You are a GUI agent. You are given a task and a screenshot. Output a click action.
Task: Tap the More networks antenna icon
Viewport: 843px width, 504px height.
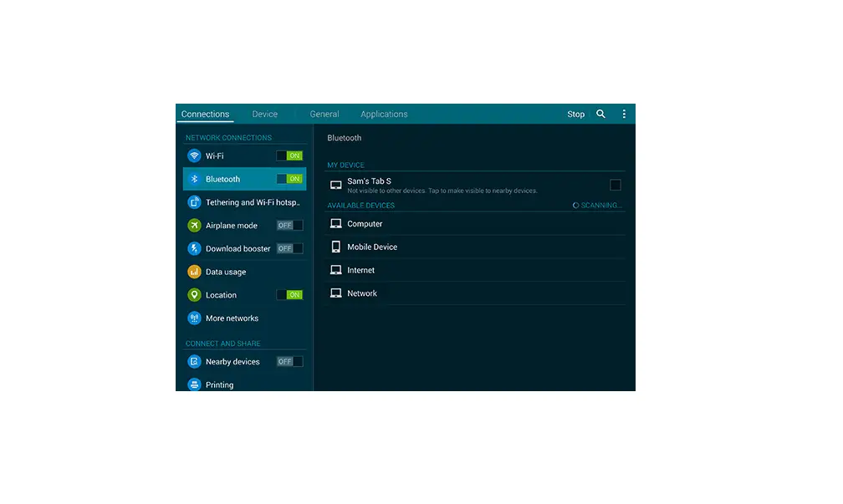[194, 318]
